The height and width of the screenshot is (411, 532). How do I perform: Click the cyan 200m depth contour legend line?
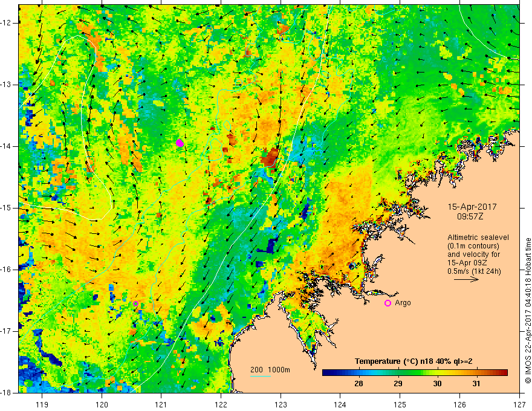click(261, 376)
